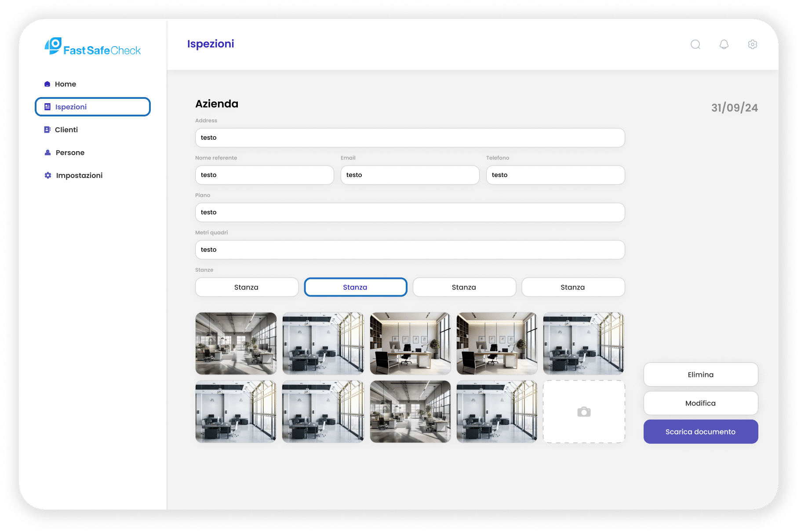Image resolution: width=801 pixels, height=532 pixels.
Task: Click the search icon in the top bar
Action: pos(695,44)
